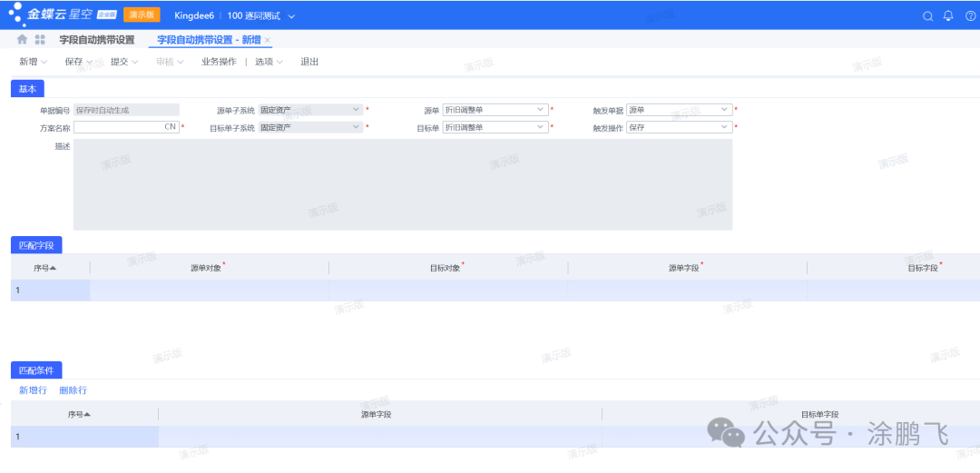This screenshot has height=473, width=980.
Task: Expand the 源单 dropdown
Action: tap(542, 110)
